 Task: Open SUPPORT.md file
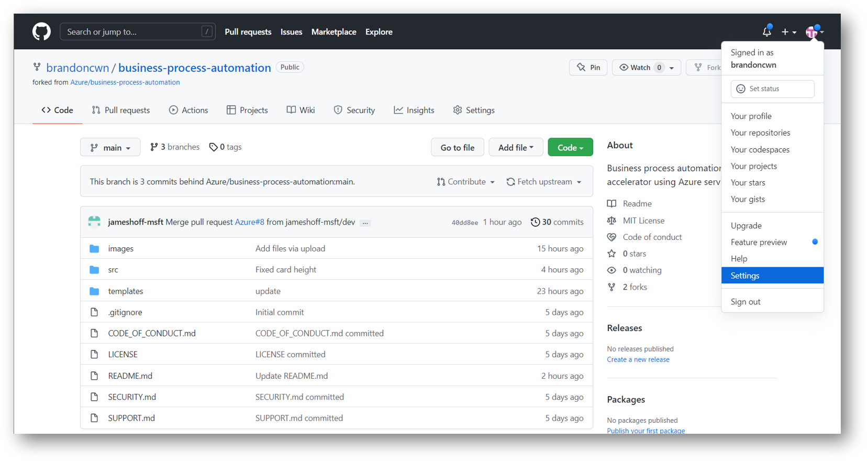click(x=131, y=418)
